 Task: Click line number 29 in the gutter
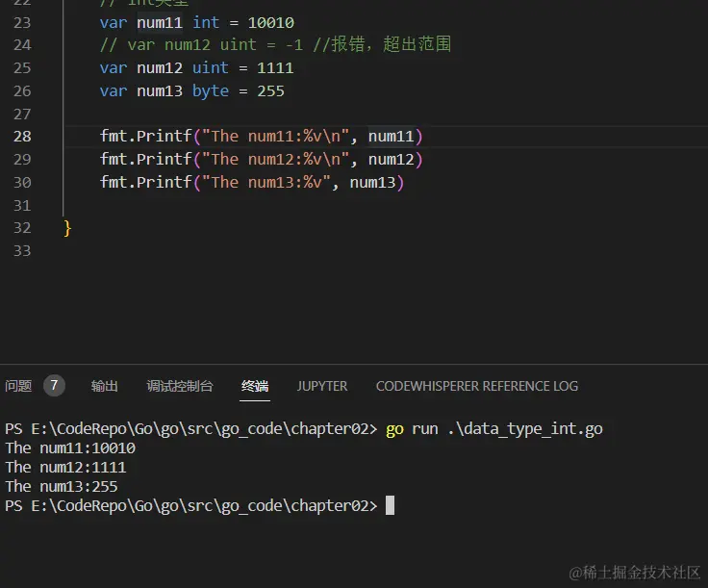[22, 160]
